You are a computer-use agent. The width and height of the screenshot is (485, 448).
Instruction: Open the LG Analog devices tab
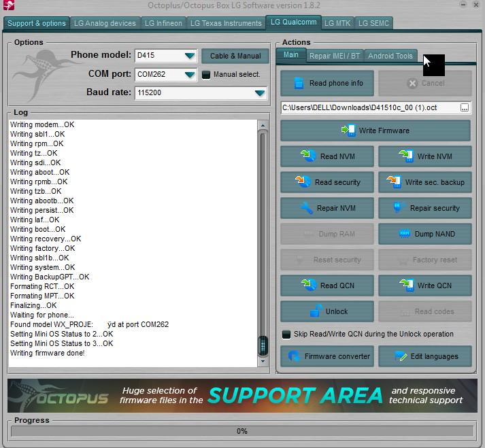tap(105, 23)
